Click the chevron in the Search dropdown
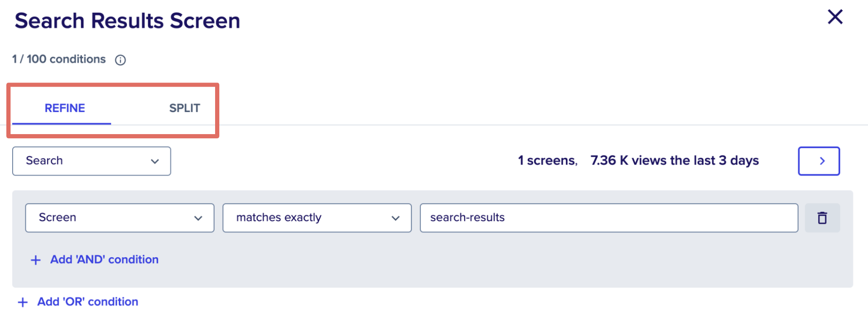This screenshot has height=319, width=868. click(155, 161)
